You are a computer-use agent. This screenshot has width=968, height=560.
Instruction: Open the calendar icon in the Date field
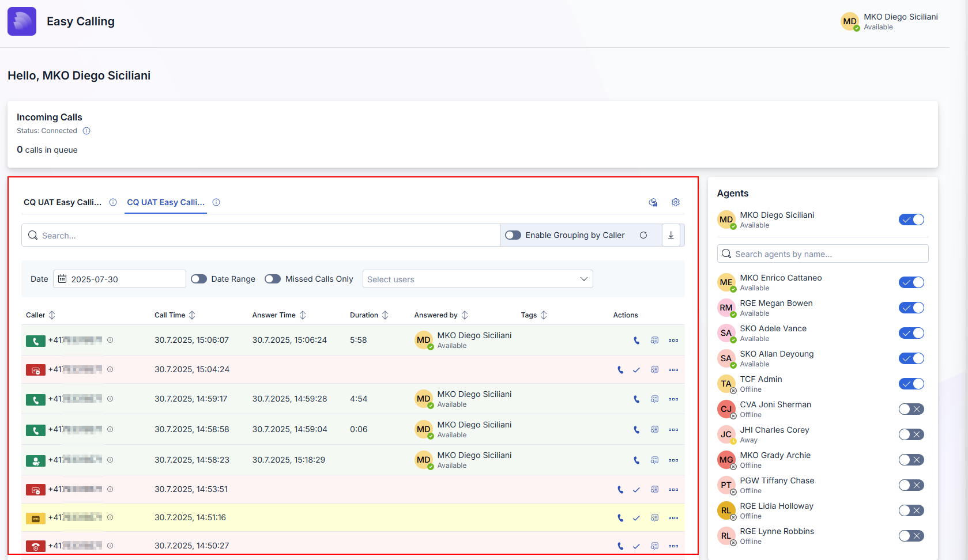pyautogui.click(x=62, y=279)
